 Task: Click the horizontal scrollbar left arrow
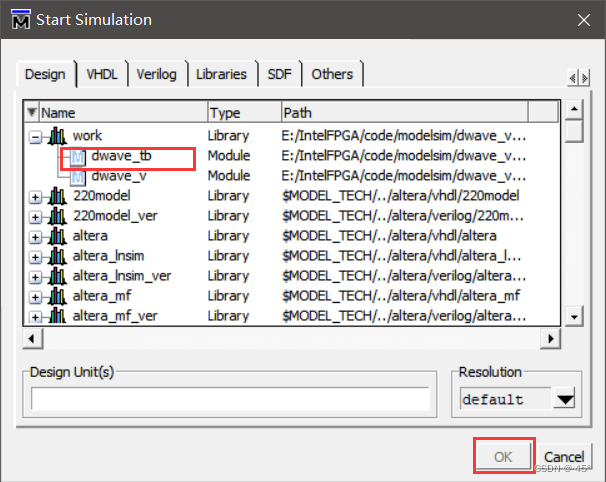point(32,339)
